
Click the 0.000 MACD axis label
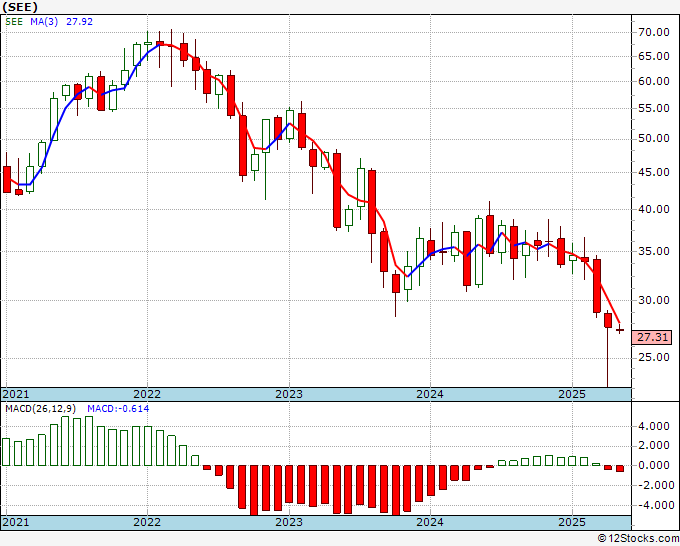coord(656,465)
